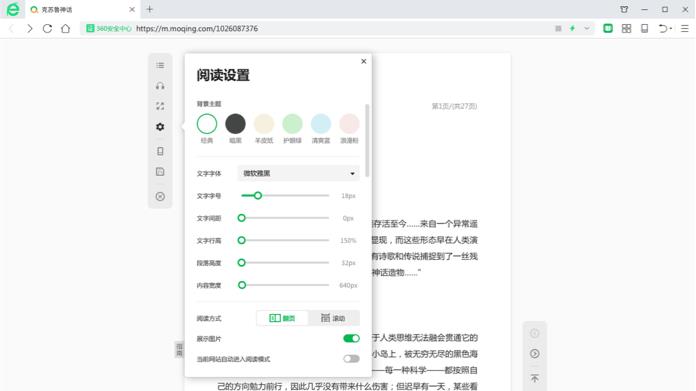Click the phone icon in reader sidebar
Screen dimensions: 696x391
tap(160, 151)
